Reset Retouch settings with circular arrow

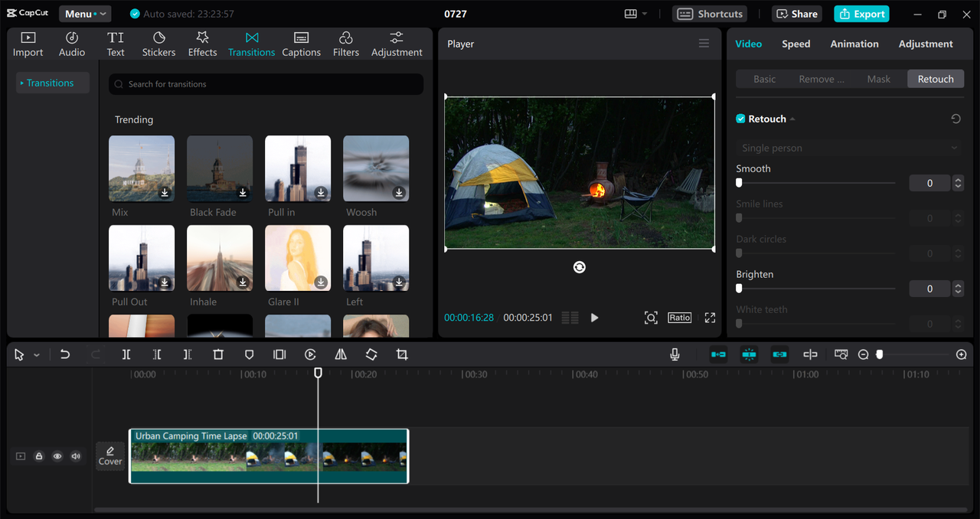[x=955, y=119]
